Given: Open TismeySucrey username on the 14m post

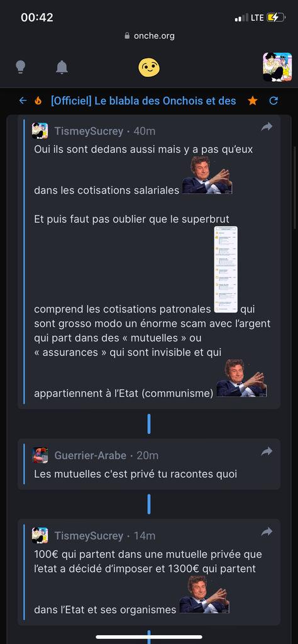Looking at the screenshot, I should tap(89, 536).
